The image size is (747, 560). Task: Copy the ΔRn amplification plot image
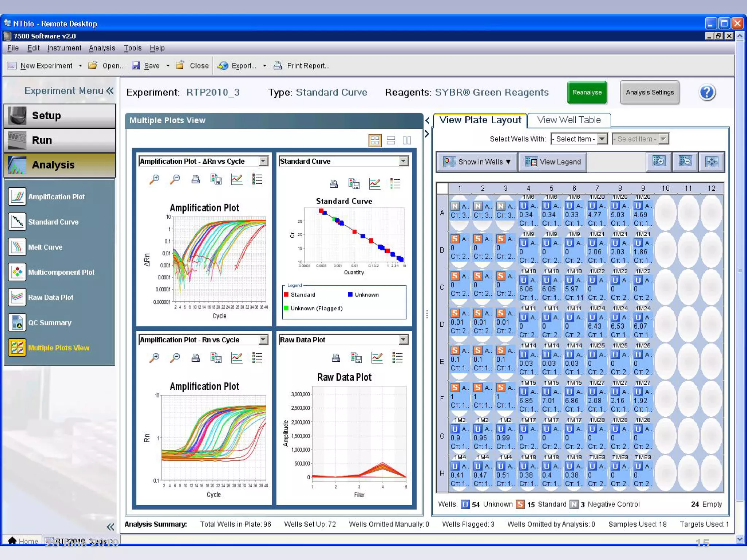(x=216, y=179)
